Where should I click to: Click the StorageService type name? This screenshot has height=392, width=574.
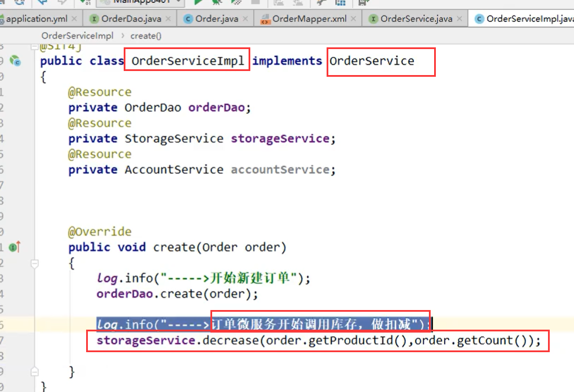point(174,139)
